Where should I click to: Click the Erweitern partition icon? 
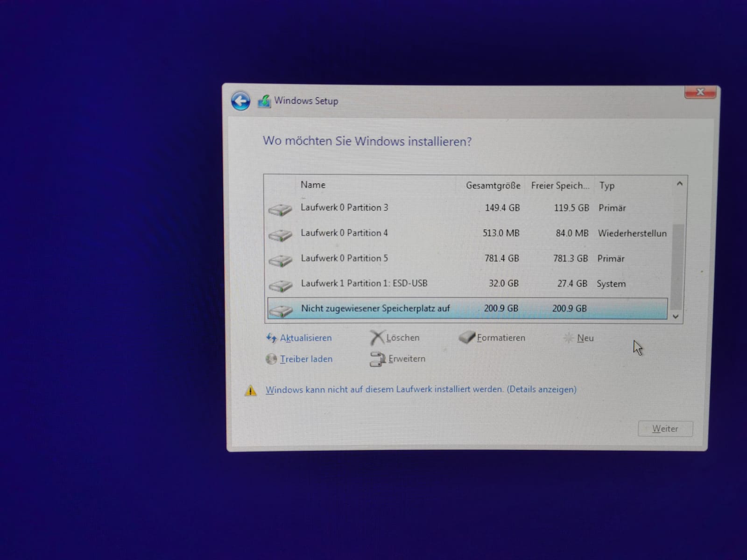click(377, 359)
